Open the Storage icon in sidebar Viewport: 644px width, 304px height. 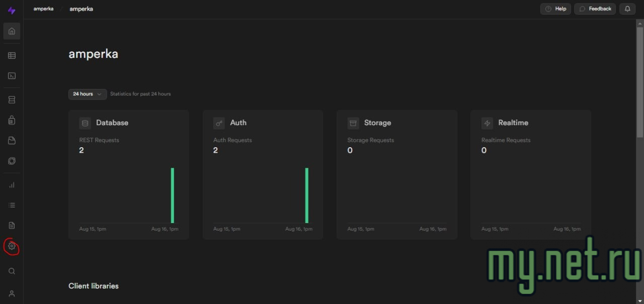click(12, 141)
